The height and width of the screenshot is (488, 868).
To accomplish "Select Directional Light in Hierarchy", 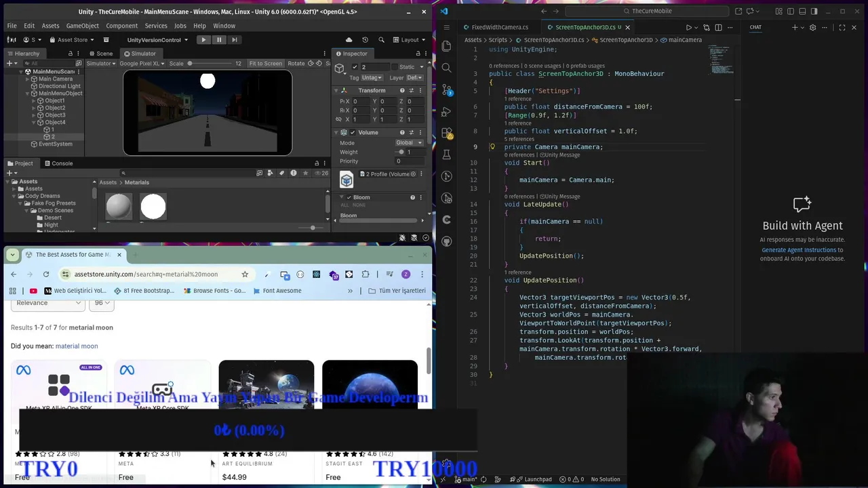I will tap(60, 86).
